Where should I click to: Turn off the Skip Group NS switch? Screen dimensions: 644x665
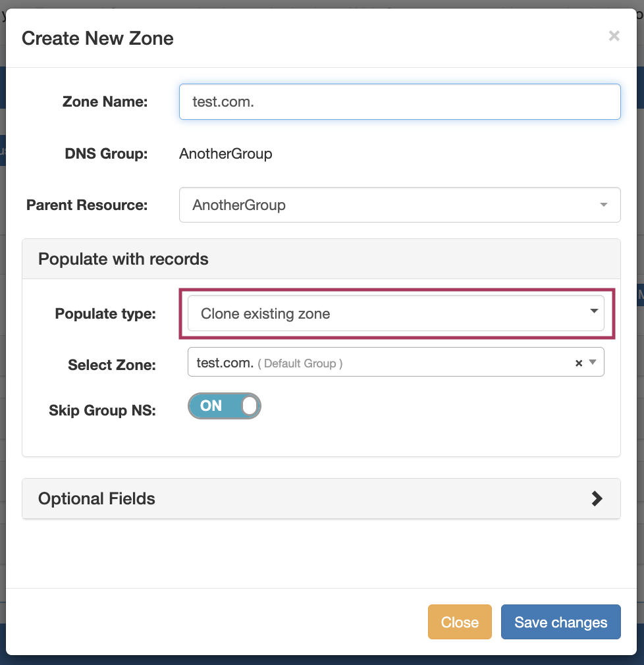(225, 406)
